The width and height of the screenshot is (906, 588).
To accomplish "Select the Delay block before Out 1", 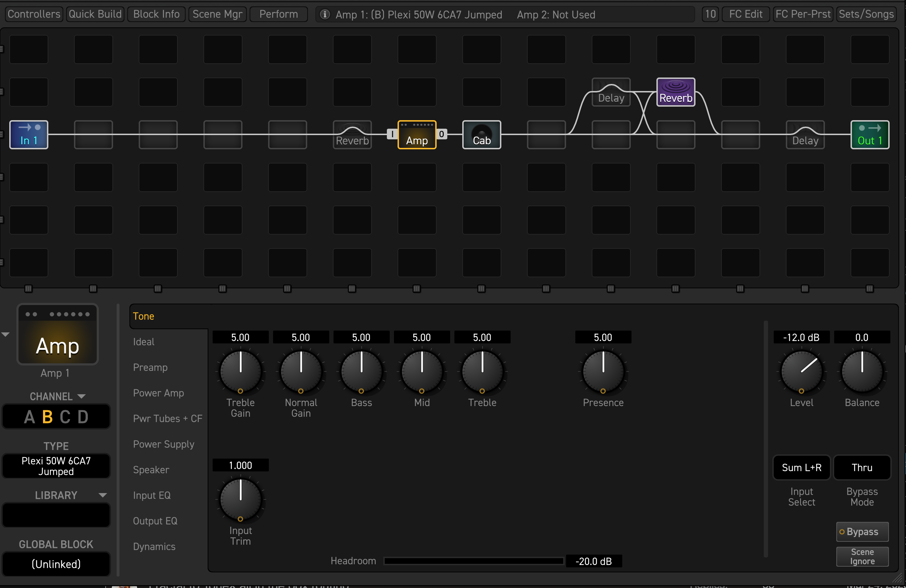I will tap(805, 135).
